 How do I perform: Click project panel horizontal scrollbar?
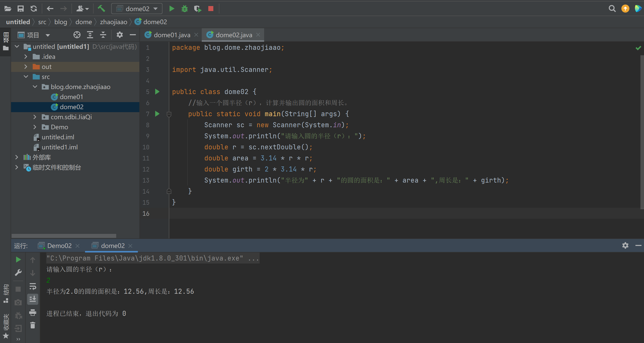[64, 236]
